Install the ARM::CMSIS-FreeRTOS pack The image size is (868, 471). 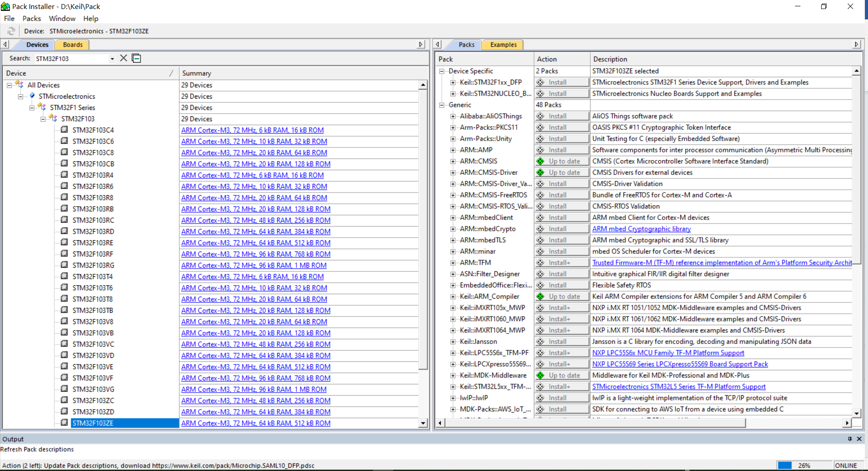pyautogui.click(x=562, y=195)
